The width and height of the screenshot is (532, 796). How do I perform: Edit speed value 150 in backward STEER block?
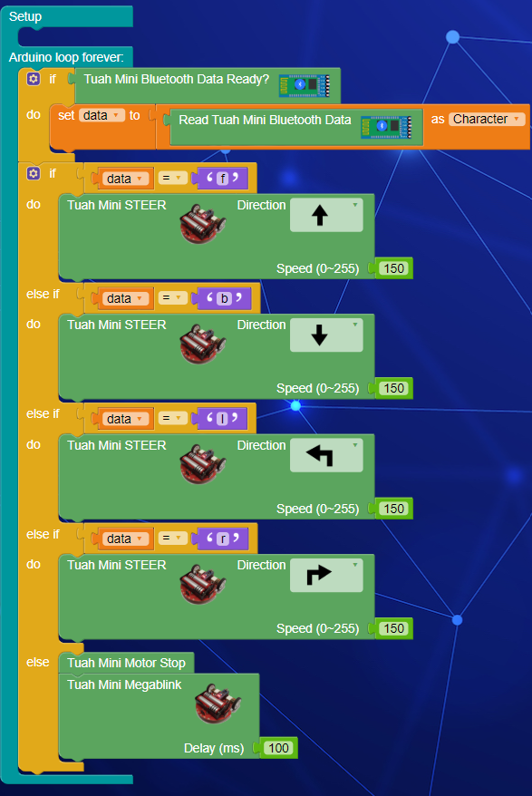(394, 388)
